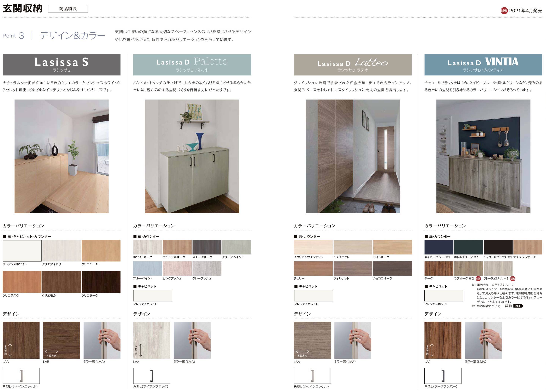Click the NEW badge beside グレージュエルム
The height and width of the screenshot is (392, 546).
[512, 279]
